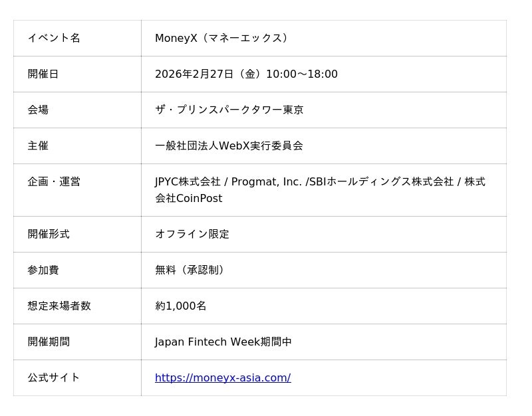532x416 pixels.
Task: Select the 一般社団法人WebX実行委員会 organizer text
Action: click(x=229, y=146)
